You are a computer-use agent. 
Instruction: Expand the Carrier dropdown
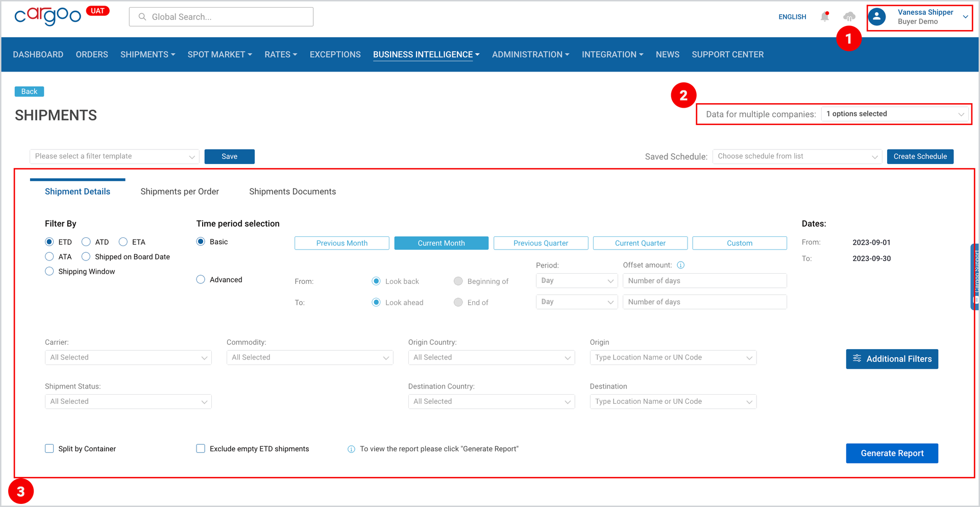128,357
